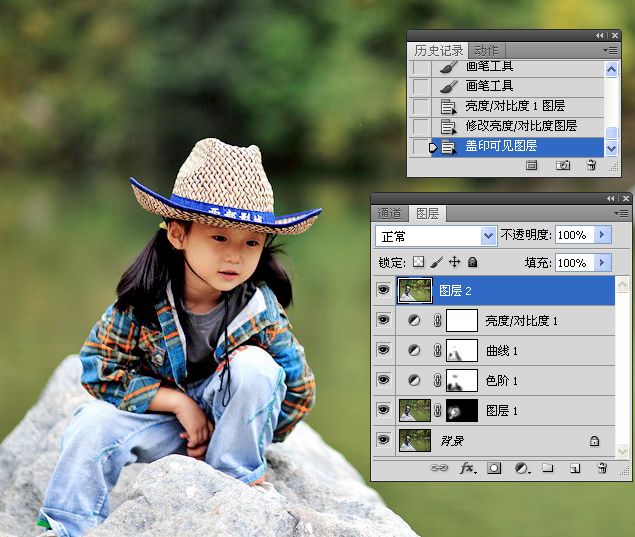635x537 pixels.
Task: Select the 图层 1 layer mask thumbnail
Action: click(462, 410)
